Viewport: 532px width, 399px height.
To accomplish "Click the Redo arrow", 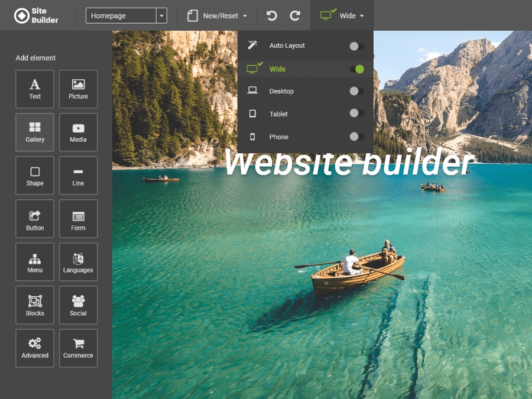I will click(295, 16).
